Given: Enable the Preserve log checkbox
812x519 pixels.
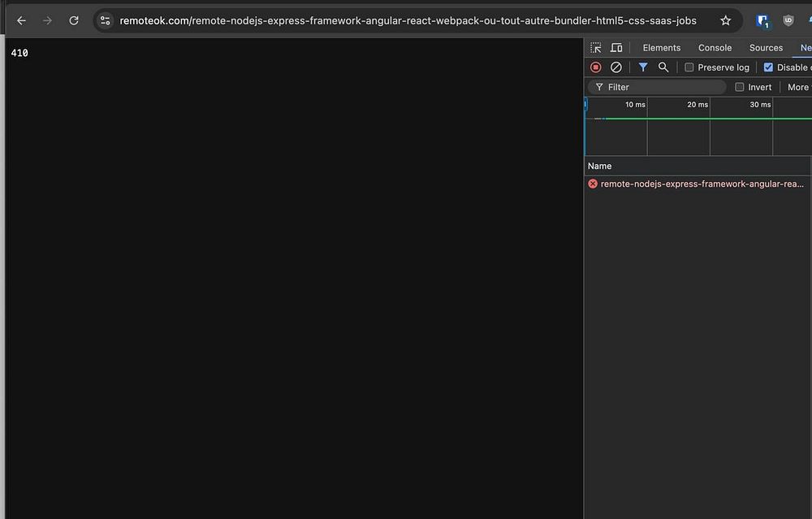Looking at the screenshot, I should pyautogui.click(x=689, y=67).
